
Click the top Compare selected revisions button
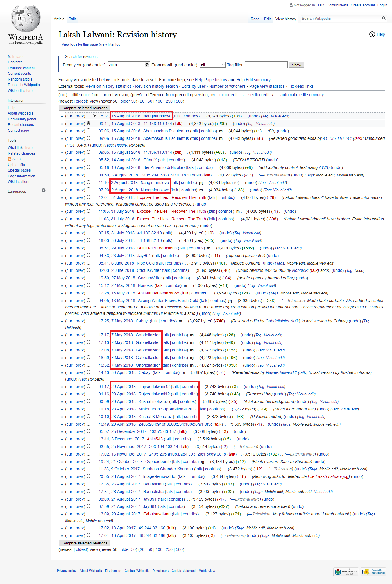(x=84, y=108)
